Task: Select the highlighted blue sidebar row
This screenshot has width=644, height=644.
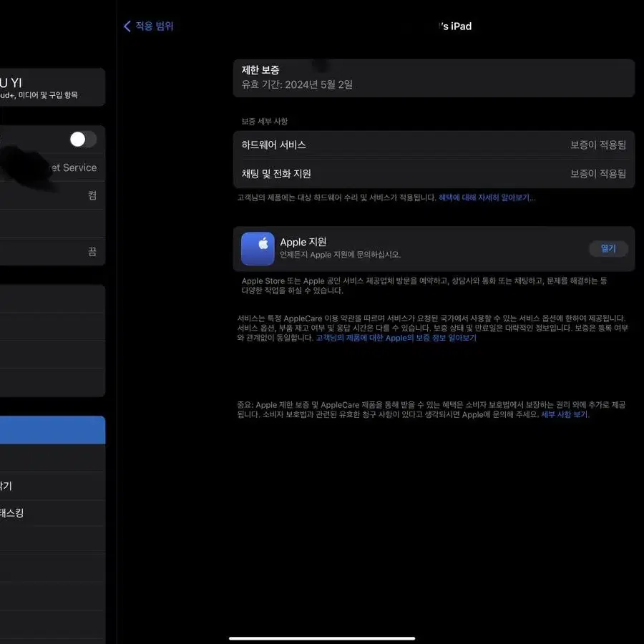Action: click(x=52, y=430)
